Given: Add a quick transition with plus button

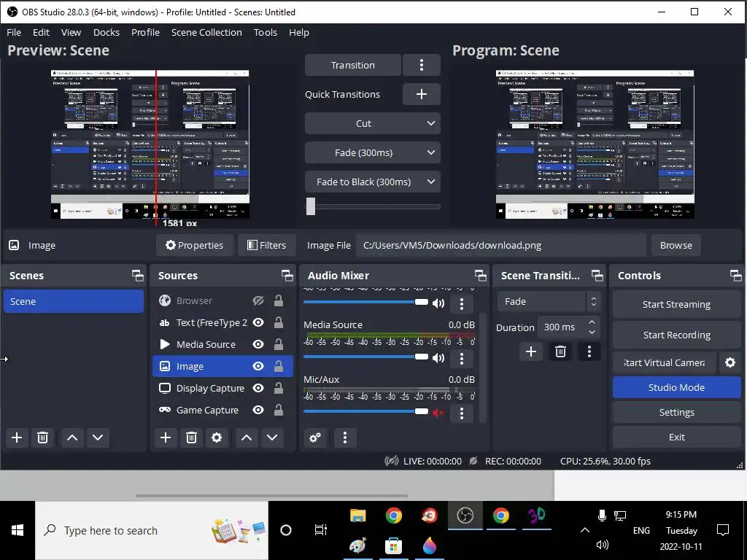Looking at the screenshot, I should pyautogui.click(x=421, y=94).
